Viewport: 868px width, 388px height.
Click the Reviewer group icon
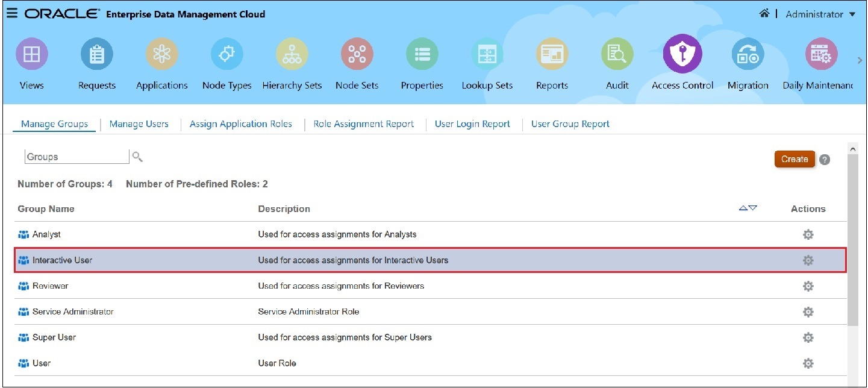(23, 286)
